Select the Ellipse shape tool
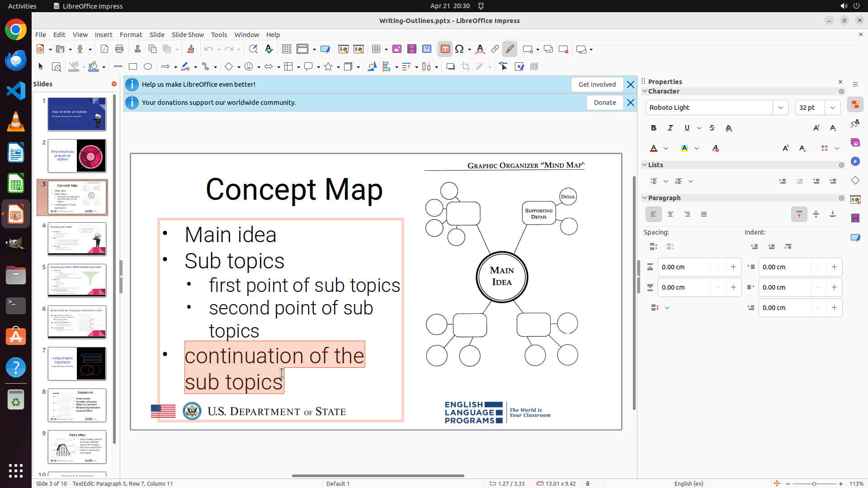This screenshot has width=868, height=488. (x=148, y=67)
